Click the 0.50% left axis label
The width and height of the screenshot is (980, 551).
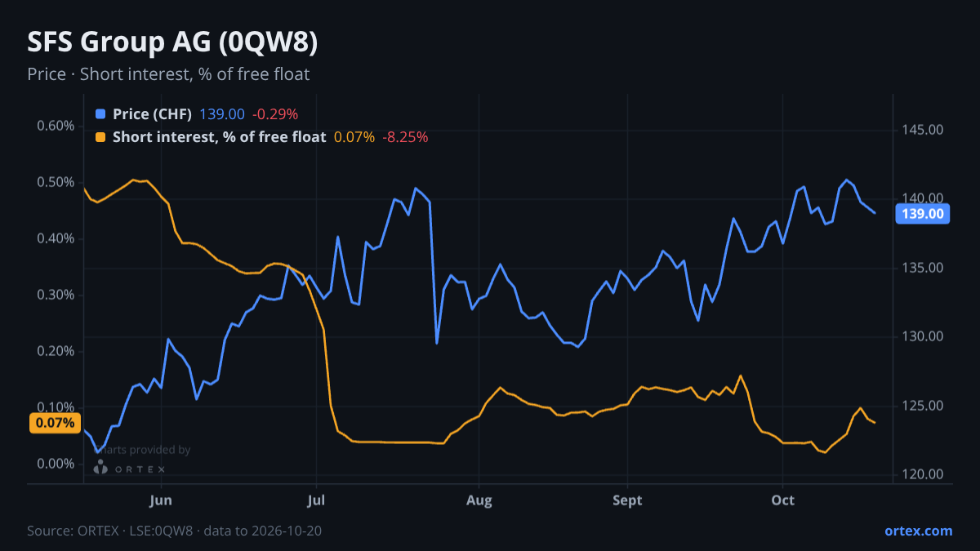pyautogui.click(x=56, y=182)
